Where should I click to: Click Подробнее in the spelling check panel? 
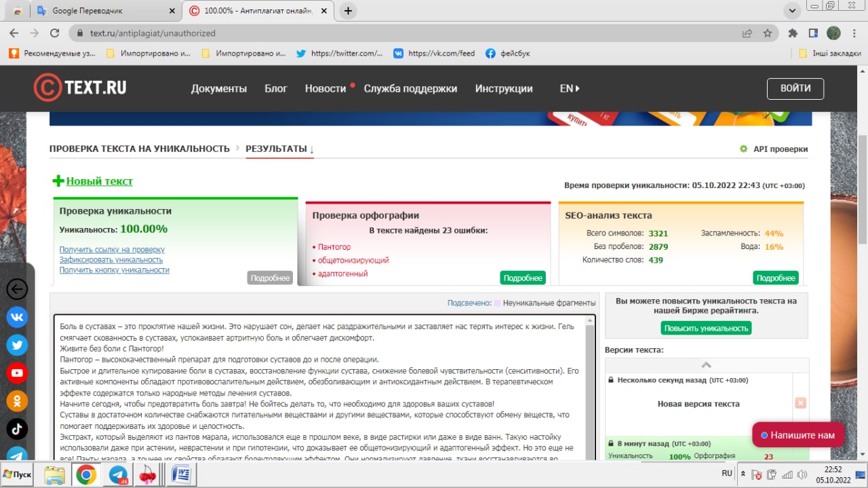523,278
